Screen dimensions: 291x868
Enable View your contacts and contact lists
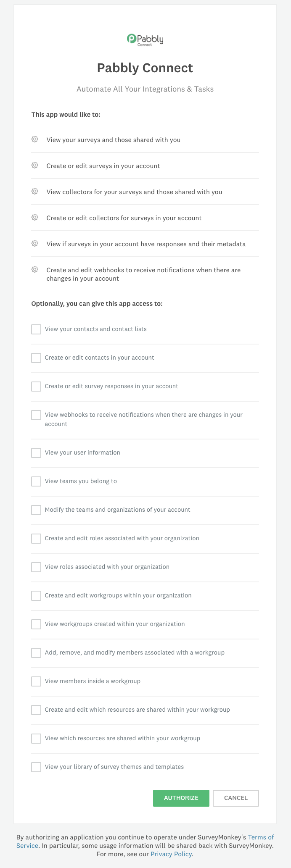36,329
